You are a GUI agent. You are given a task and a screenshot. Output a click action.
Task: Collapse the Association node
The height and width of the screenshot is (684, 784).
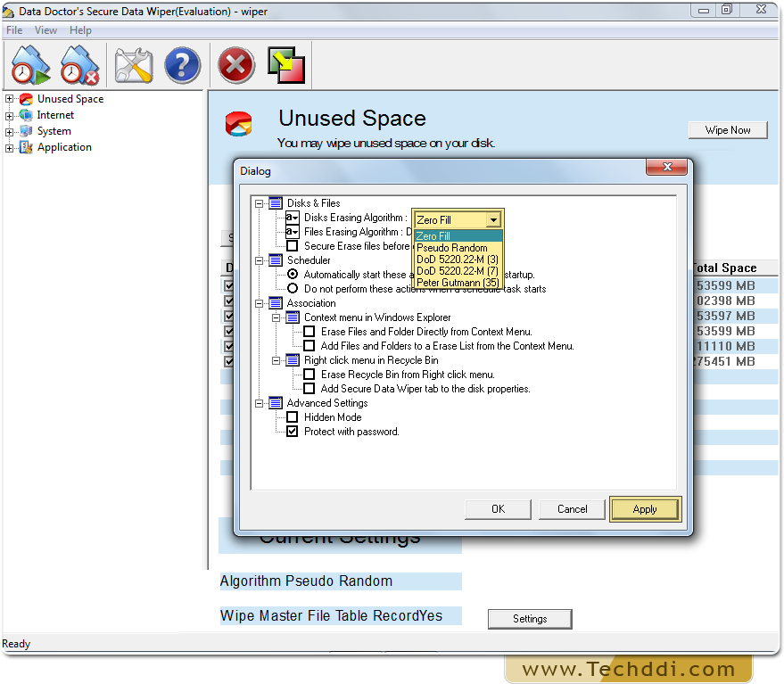[259, 303]
